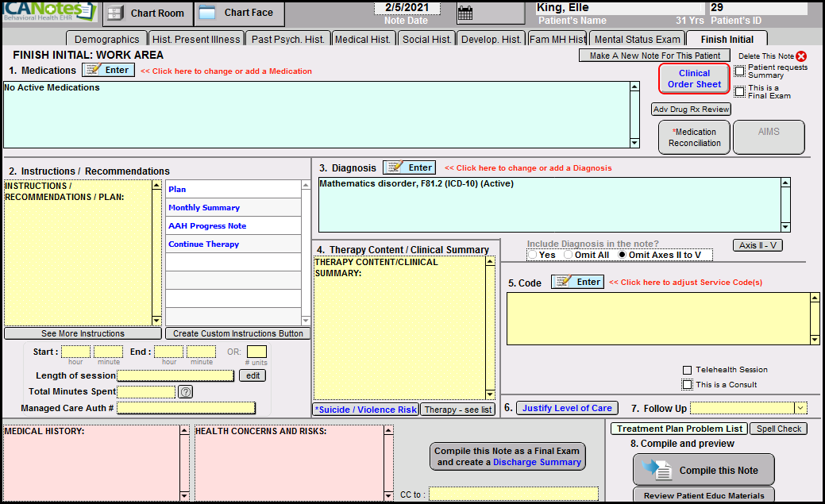The width and height of the screenshot is (825, 504).
Task: Switch to the Demographics tab
Action: pos(106,39)
